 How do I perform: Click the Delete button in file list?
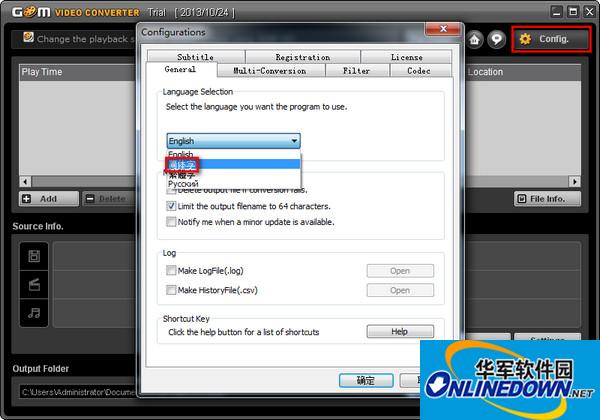tap(107, 199)
